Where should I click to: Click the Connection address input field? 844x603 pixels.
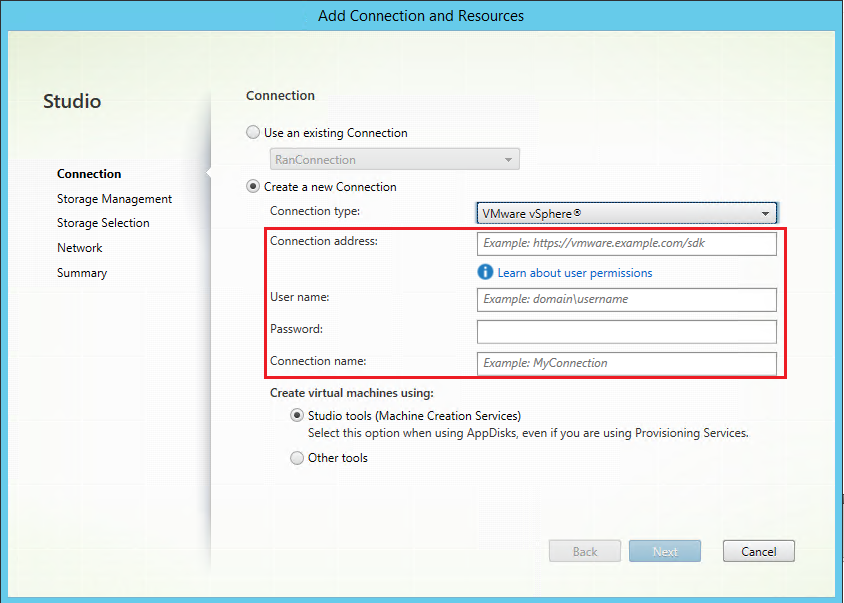[626, 243]
